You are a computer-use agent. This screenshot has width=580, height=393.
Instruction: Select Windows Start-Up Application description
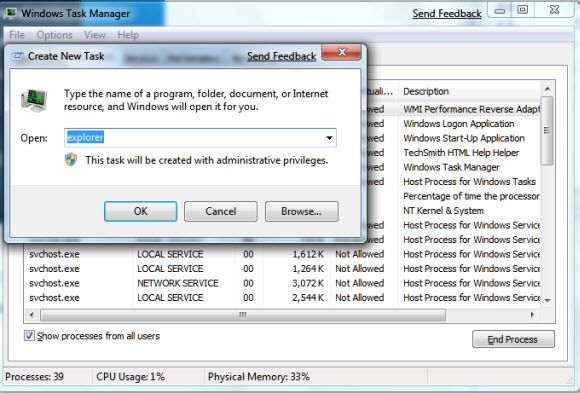pos(464,138)
